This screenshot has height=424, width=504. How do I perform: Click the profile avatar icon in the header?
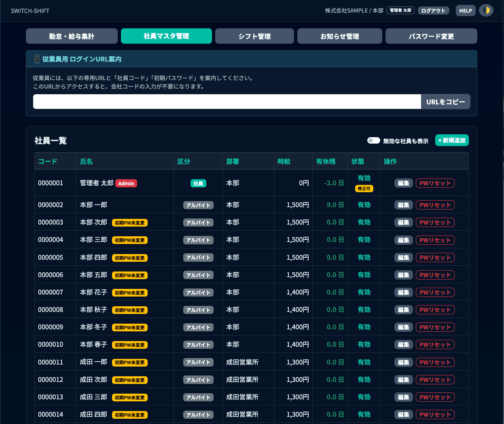(486, 10)
